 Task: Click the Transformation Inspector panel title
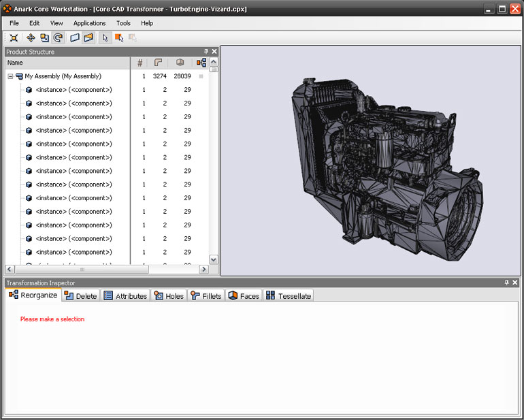[41, 283]
